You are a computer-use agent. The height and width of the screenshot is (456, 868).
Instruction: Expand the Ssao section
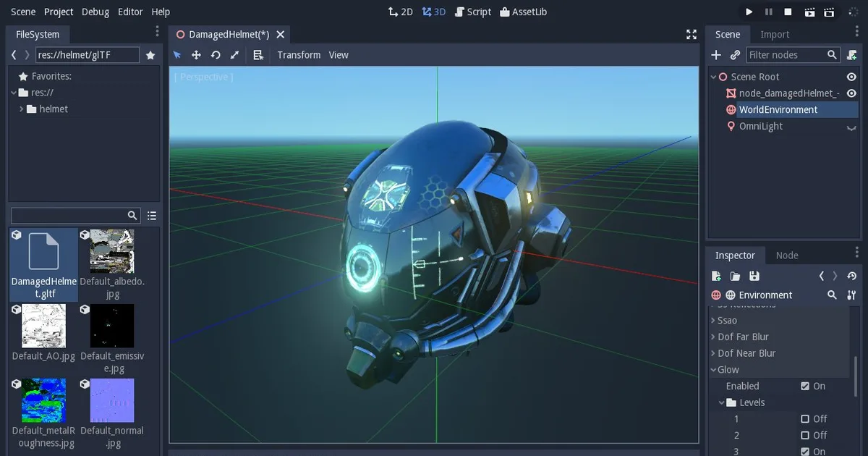[712, 321]
